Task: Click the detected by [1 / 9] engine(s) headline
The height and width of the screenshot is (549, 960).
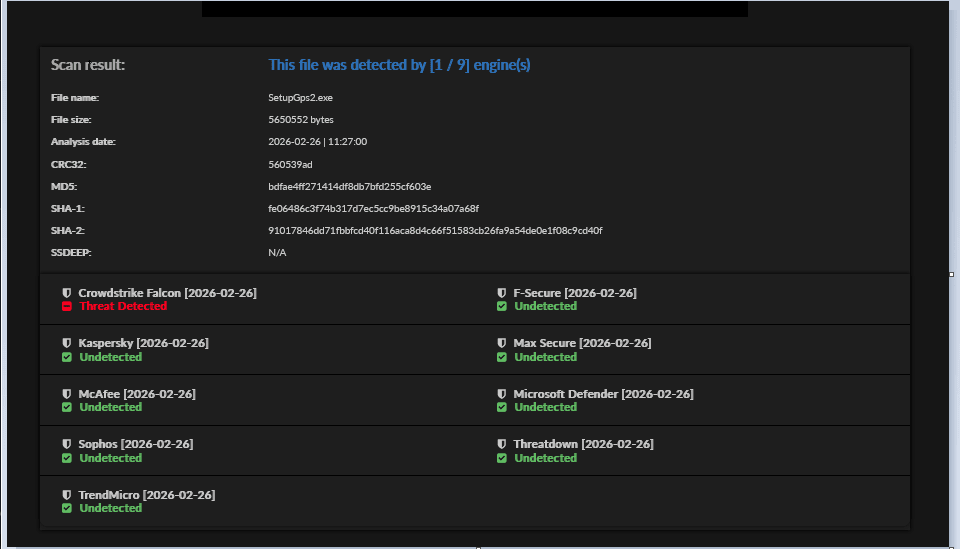Action: (399, 65)
